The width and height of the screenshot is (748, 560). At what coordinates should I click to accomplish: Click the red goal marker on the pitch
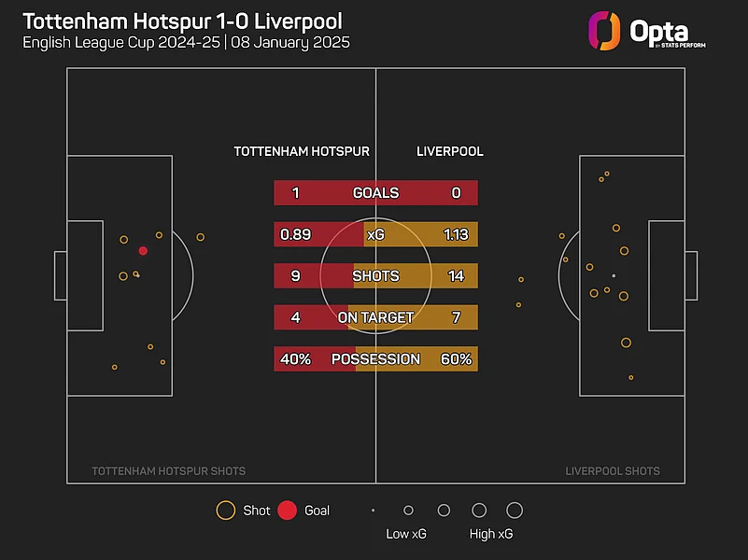click(143, 250)
